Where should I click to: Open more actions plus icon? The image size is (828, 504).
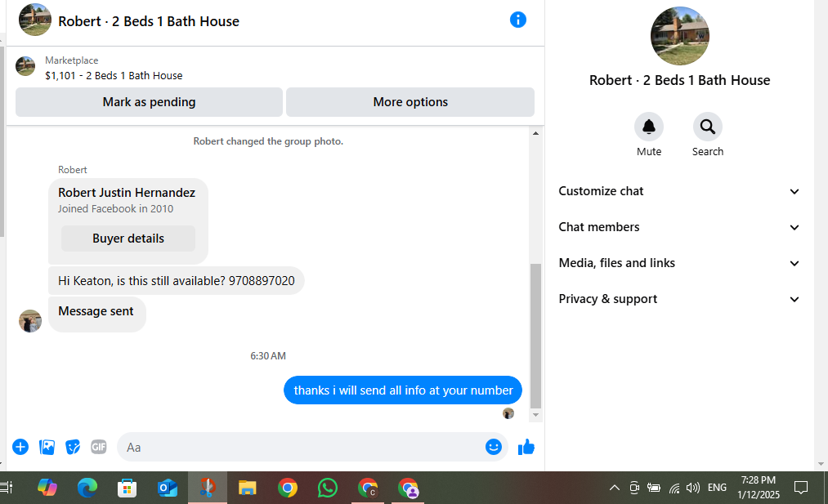coord(20,447)
